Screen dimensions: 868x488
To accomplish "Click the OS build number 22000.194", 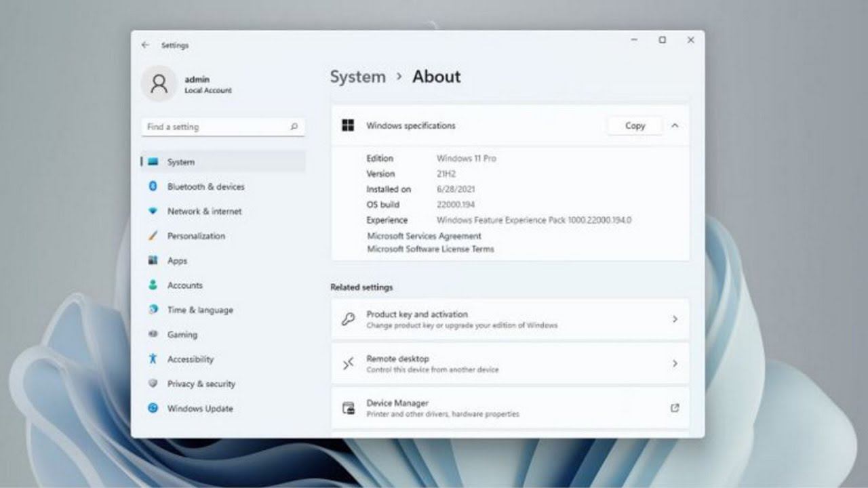I will tap(457, 205).
